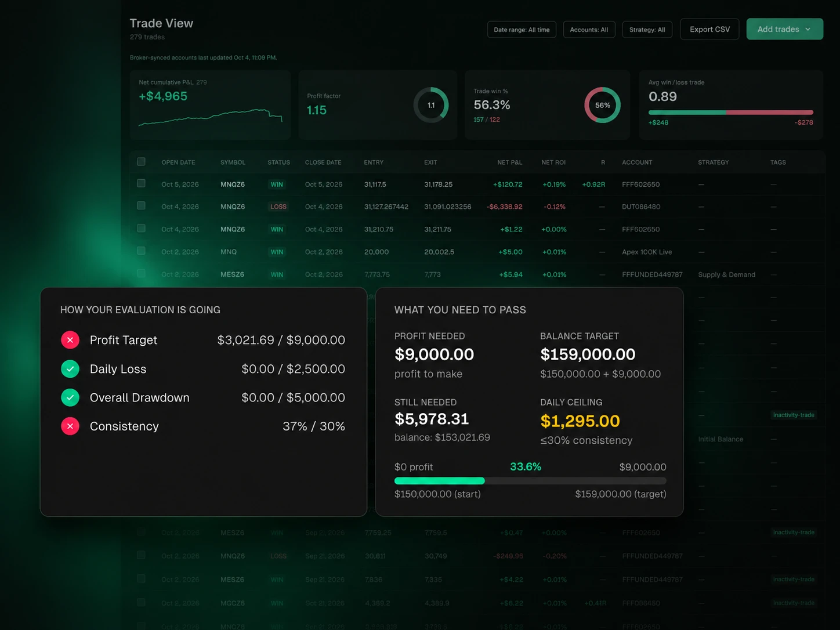
Task: Sort by the ACCOUNT column header
Action: 637,162
